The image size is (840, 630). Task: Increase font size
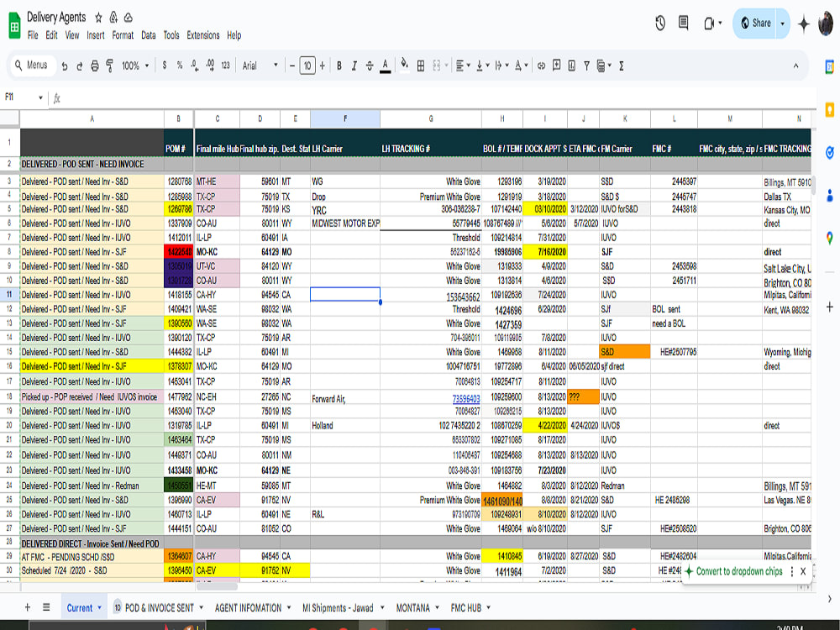(x=323, y=66)
